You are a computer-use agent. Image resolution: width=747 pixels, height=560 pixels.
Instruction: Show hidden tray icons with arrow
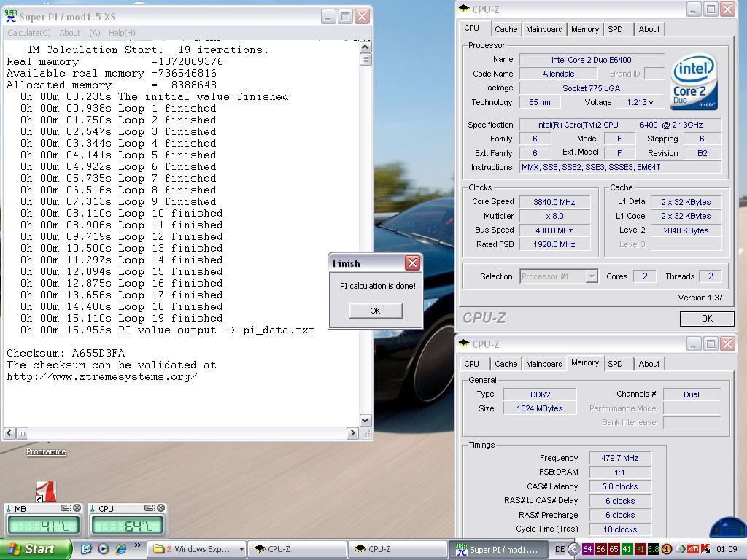573,549
